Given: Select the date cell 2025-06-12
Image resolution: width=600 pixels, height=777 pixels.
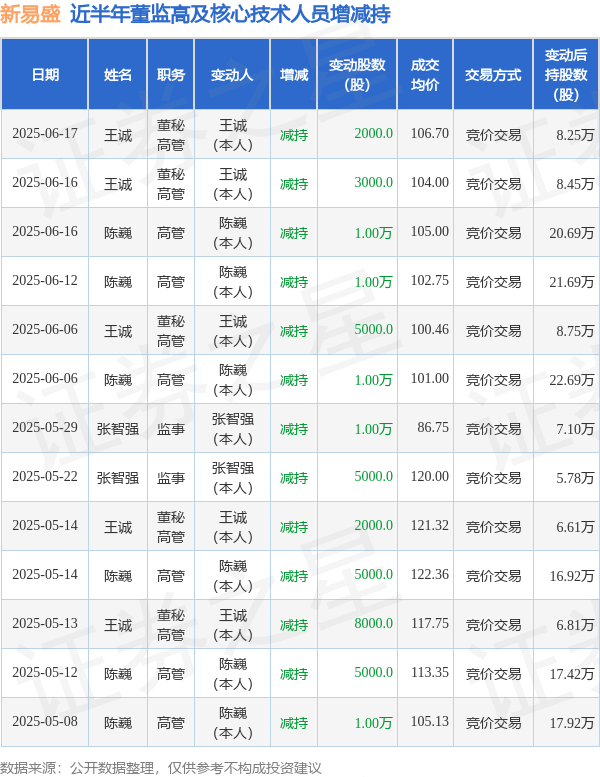Looking at the screenshot, I should pos(45,281).
